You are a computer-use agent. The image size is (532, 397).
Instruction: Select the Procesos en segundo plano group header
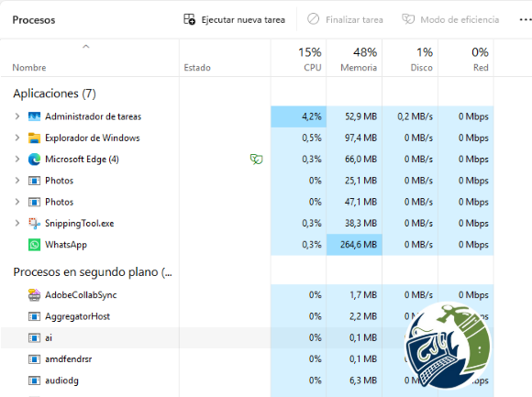(x=93, y=272)
